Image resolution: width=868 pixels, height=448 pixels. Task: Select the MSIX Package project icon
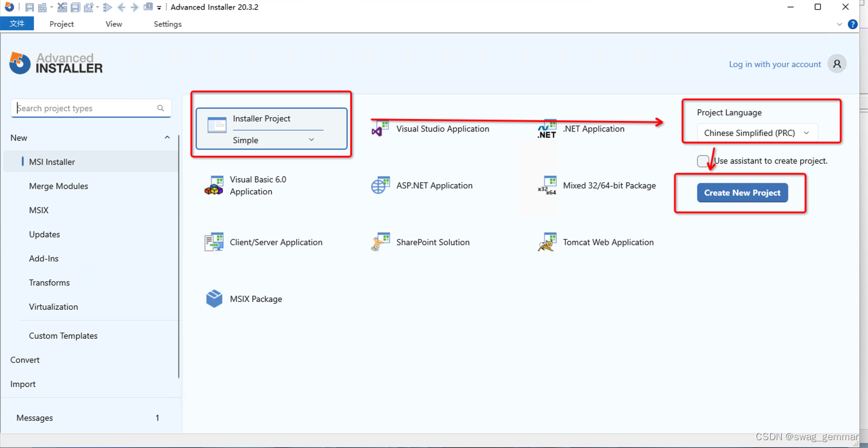click(214, 298)
